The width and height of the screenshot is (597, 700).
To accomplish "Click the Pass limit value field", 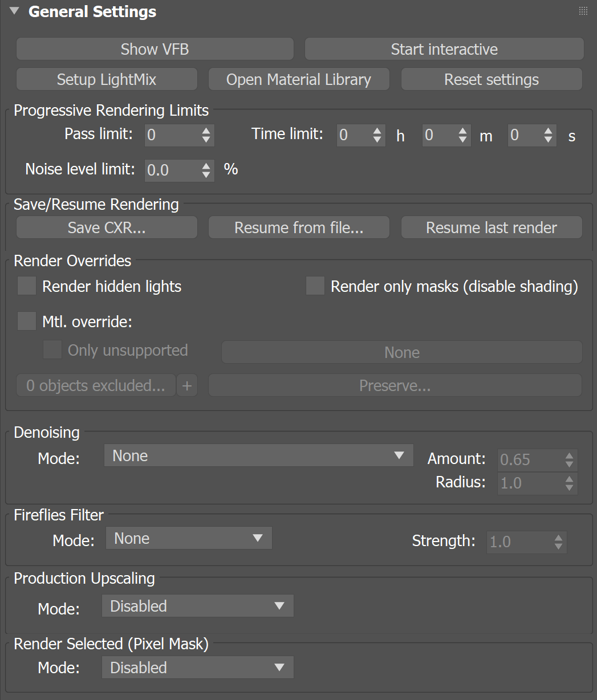I will [x=172, y=135].
